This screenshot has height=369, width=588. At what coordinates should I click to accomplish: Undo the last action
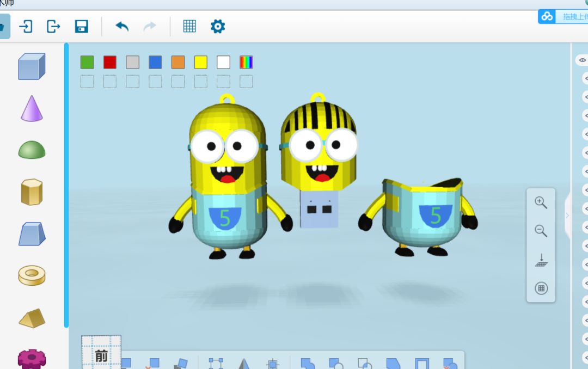122,26
